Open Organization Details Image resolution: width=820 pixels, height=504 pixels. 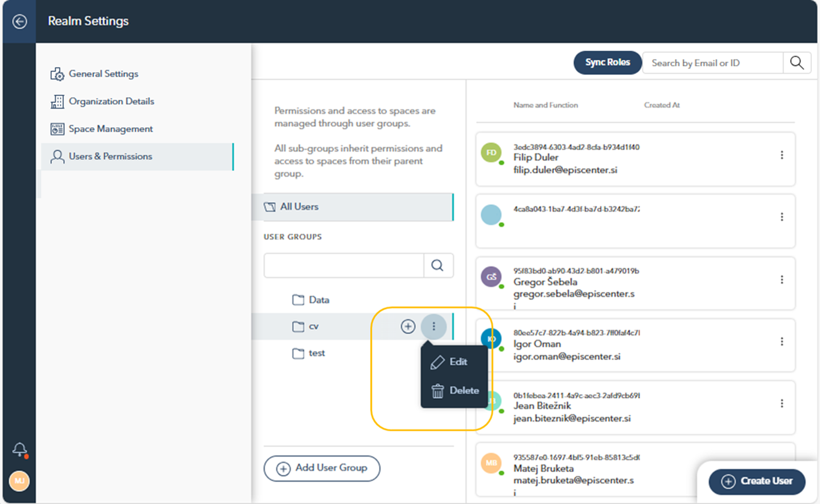[x=137, y=101]
